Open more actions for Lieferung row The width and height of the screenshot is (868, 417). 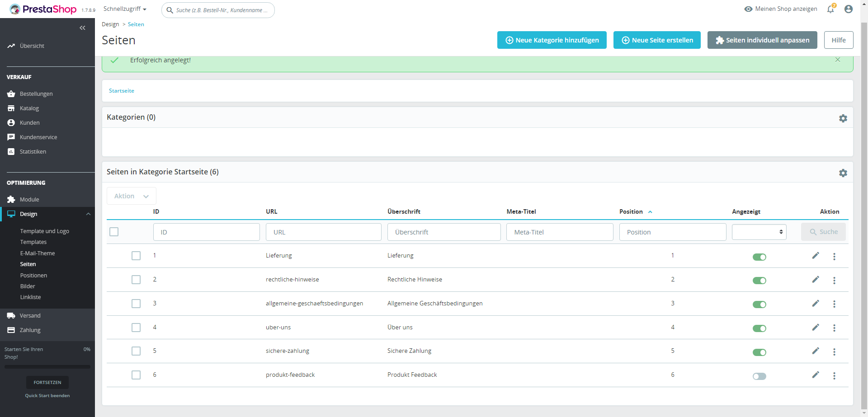pos(834,257)
